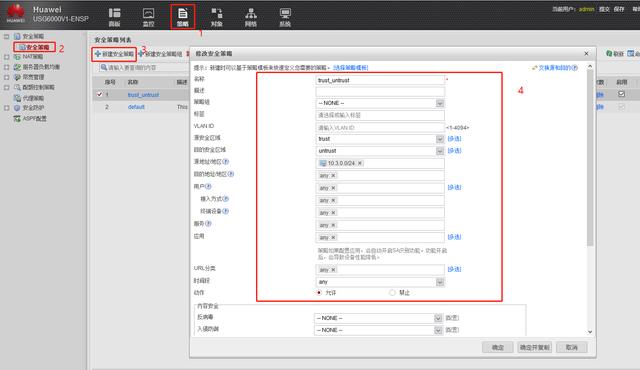This screenshot has width=640, height=370.
Task: Open the 对象 (Object) top tab
Action: click(x=217, y=17)
